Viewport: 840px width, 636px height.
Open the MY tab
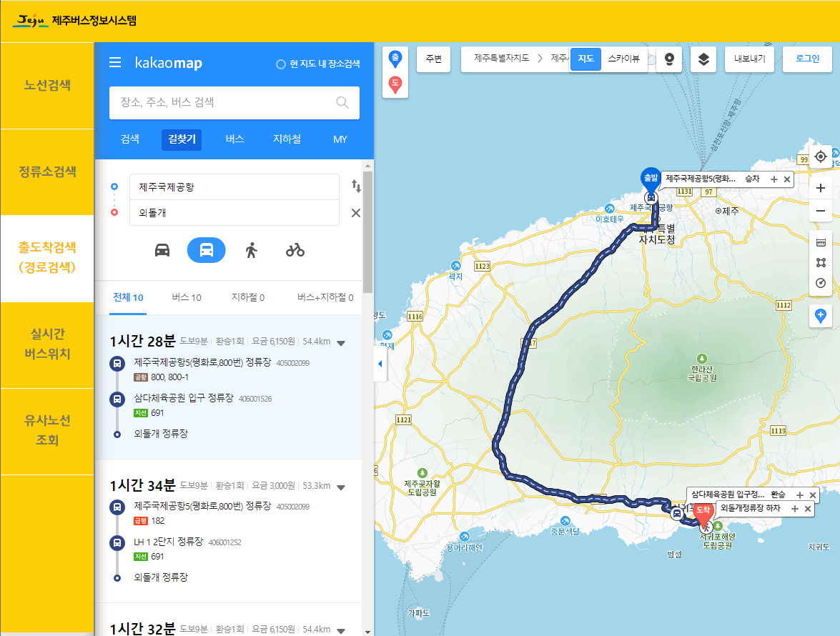340,139
